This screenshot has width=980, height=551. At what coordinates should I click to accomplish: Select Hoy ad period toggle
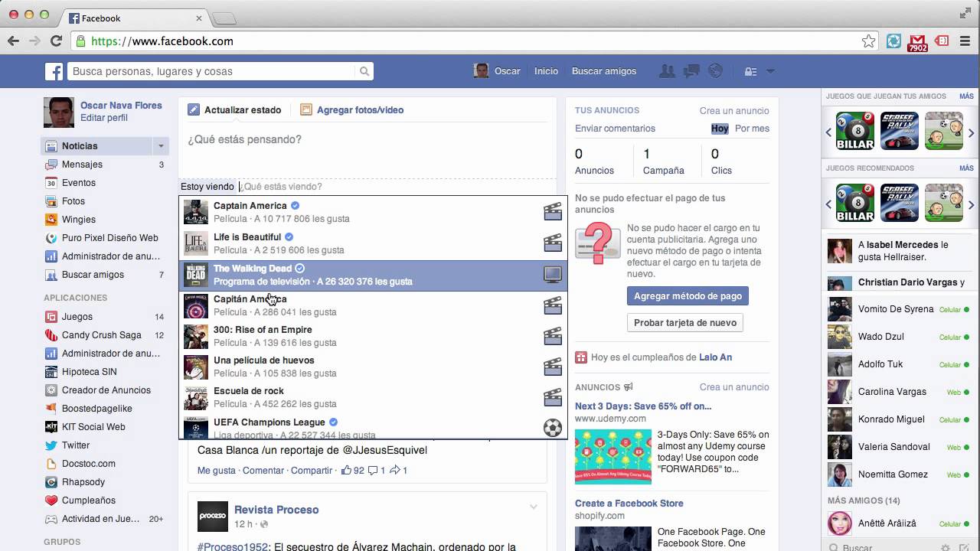[x=720, y=129]
